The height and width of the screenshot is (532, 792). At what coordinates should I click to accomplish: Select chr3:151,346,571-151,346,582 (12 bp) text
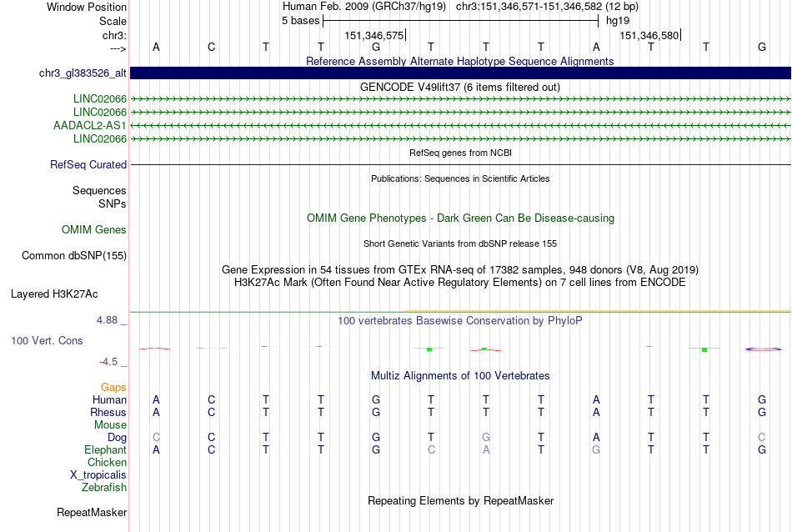point(547,7)
